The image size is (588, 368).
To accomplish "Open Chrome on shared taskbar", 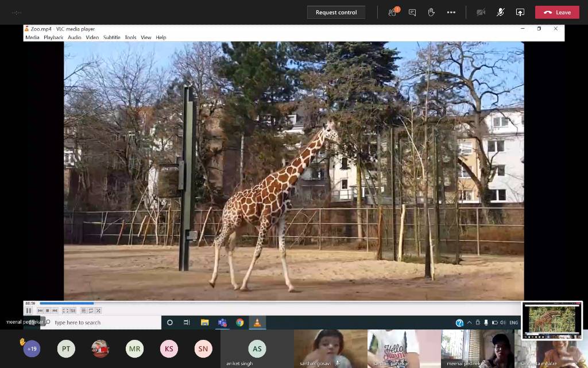I will (239, 323).
